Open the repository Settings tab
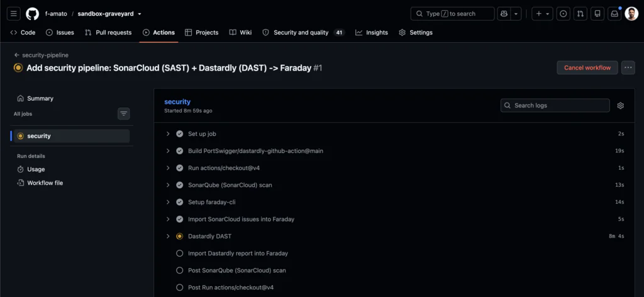The image size is (644, 297). tap(416, 33)
